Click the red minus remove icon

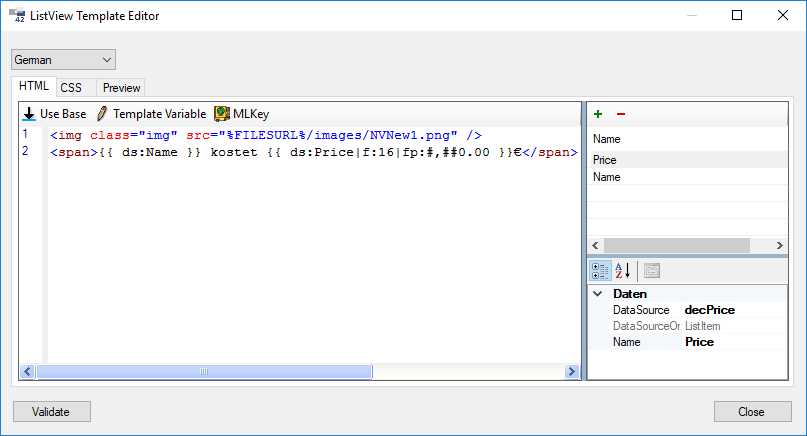tap(620, 115)
